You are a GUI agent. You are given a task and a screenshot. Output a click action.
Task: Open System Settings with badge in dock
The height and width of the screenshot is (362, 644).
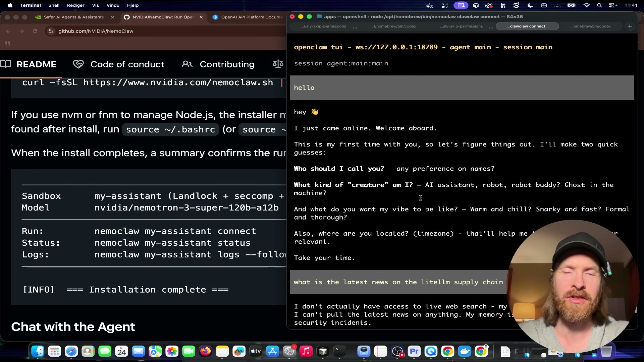coord(289,351)
